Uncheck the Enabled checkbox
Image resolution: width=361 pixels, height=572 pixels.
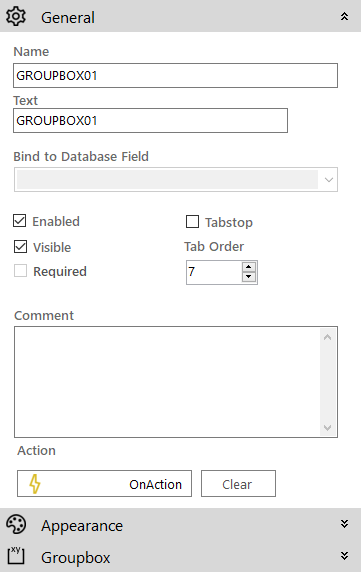pyautogui.click(x=20, y=221)
